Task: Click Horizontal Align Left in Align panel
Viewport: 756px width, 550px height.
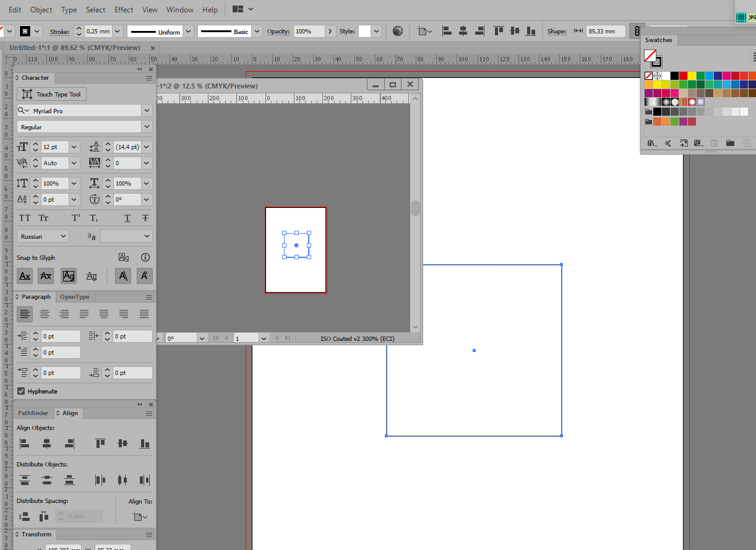Action: pos(25,444)
